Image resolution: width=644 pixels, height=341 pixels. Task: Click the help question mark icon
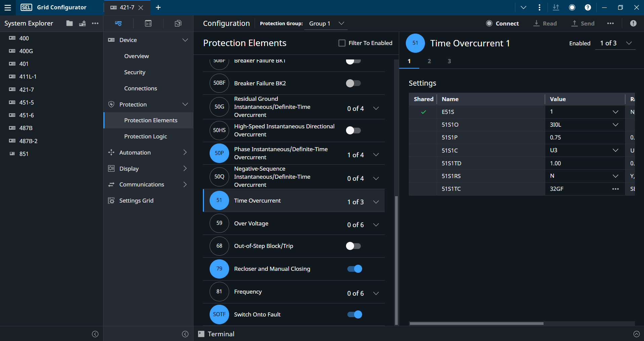tap(588, 7)
